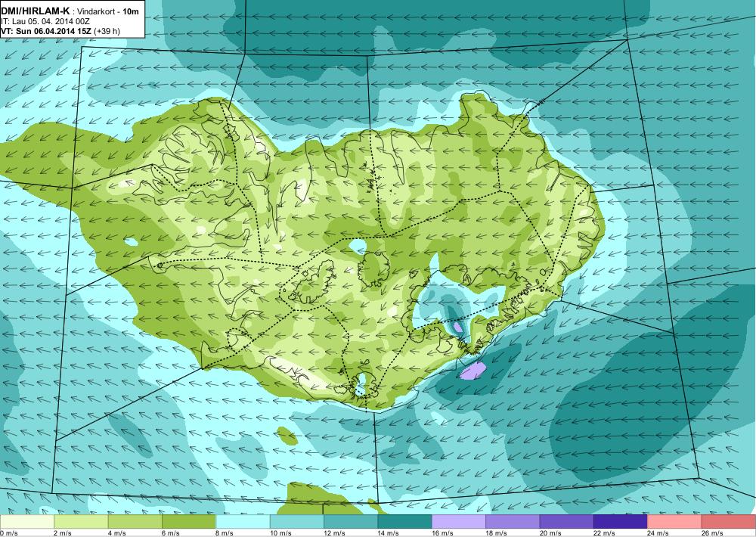Click the pale yellow 0–2 m/s legend swatch
This screenshot has height=537, width=756.
tap(27, 522)
